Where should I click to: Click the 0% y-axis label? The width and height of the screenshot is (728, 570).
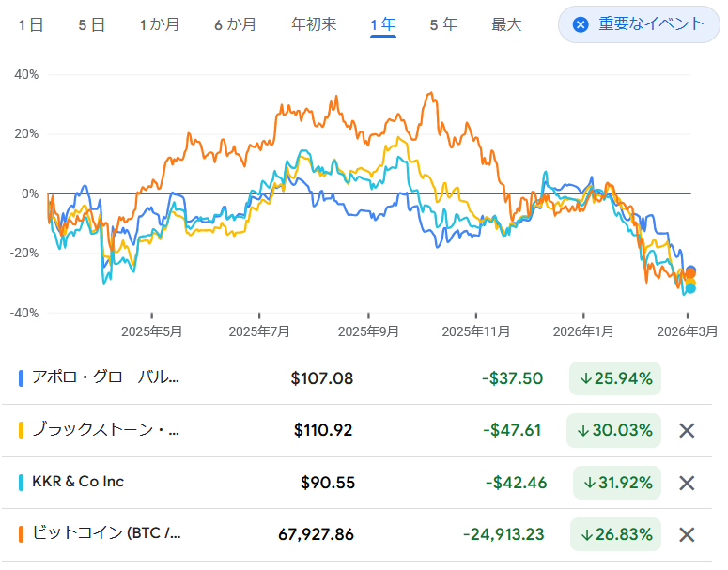pyautogui.click(x=30, y=193)
